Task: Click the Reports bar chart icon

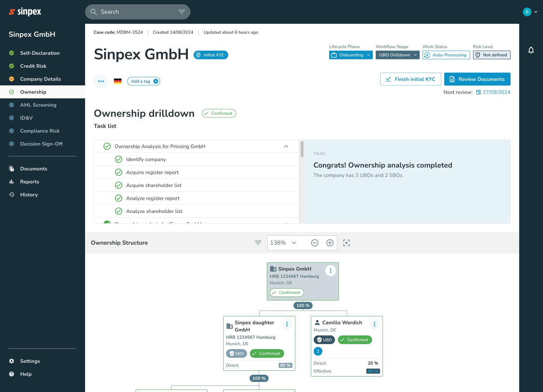Action: click(x=12, y=182)
